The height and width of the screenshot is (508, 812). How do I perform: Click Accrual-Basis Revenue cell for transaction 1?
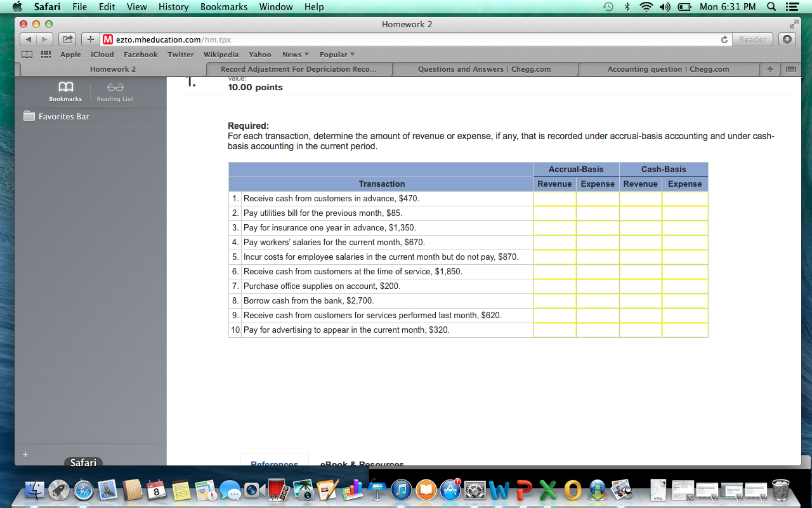click(554, 199)
